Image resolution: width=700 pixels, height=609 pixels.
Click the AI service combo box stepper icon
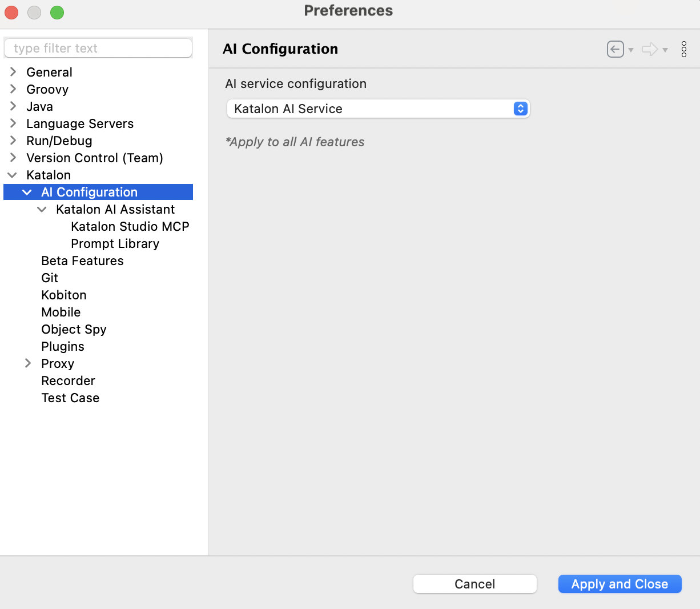(520, 109)
